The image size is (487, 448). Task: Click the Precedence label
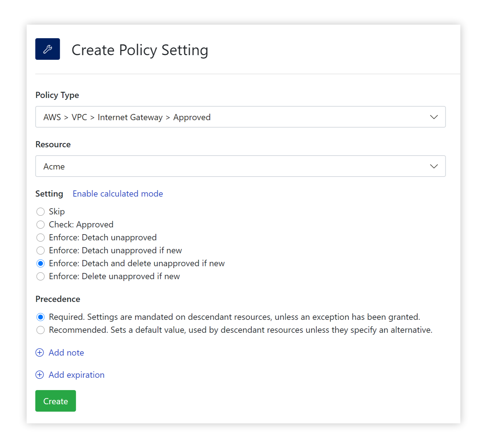(58, 299)
